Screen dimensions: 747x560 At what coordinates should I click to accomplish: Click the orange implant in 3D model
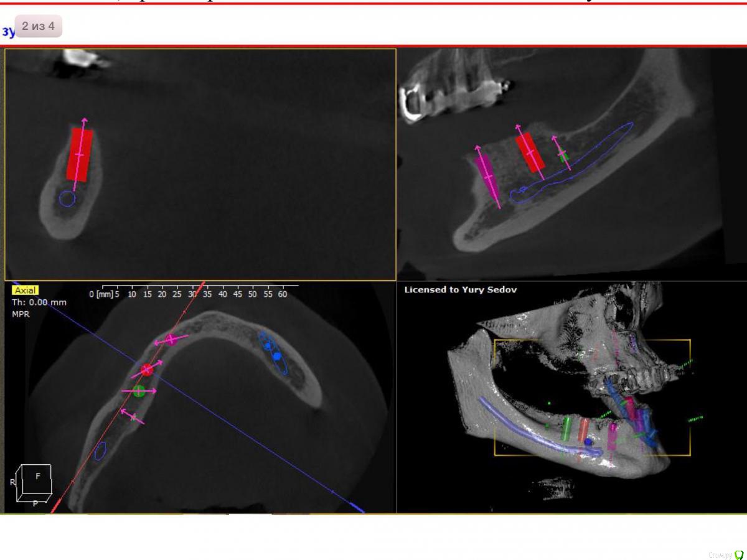[583, 429]
